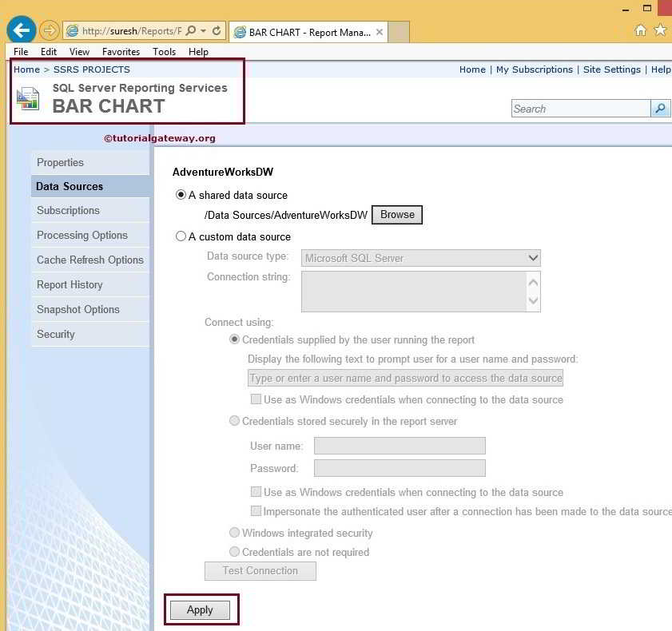Open the Subscriptions sidebar tab

(90, 211)
